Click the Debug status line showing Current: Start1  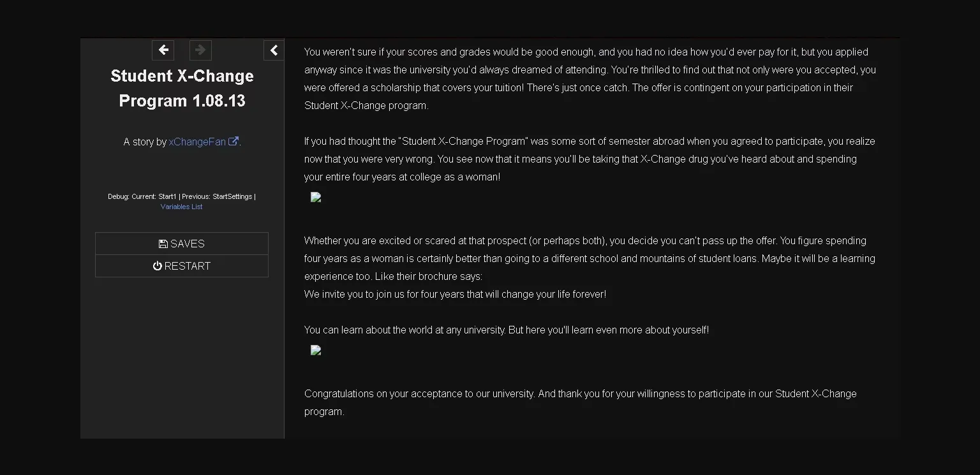tap(181, 196)
